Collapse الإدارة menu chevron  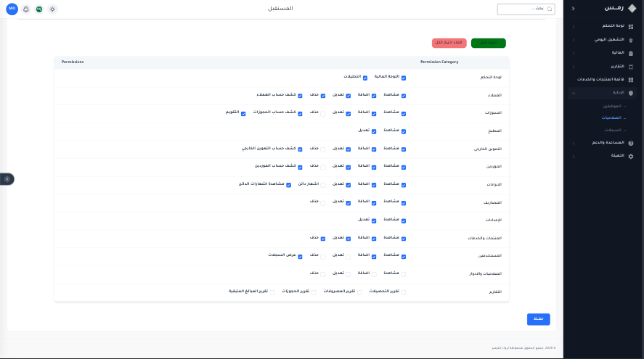tap(574, 93)
